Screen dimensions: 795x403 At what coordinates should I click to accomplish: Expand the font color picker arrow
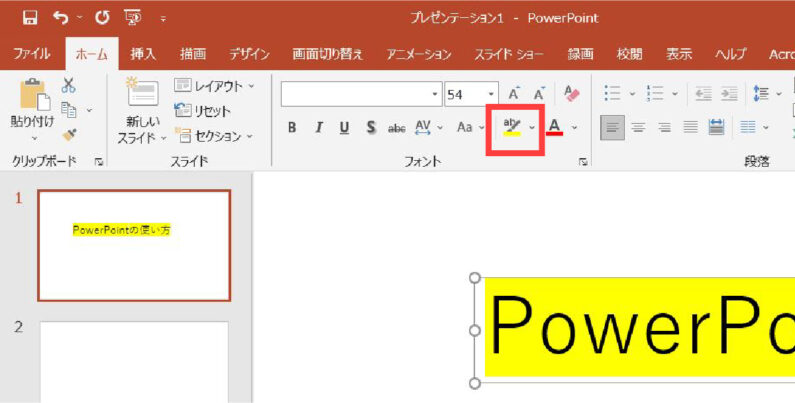tap(574, 128)
